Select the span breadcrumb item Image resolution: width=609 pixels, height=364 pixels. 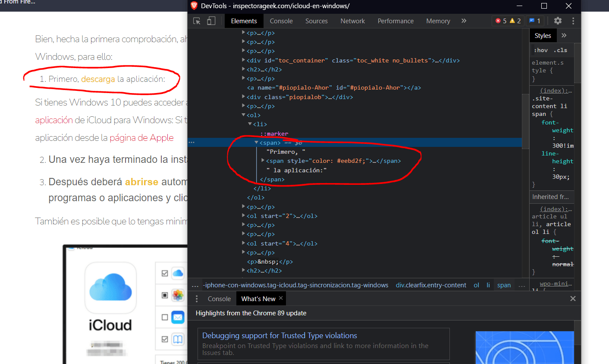coord(504,285)
